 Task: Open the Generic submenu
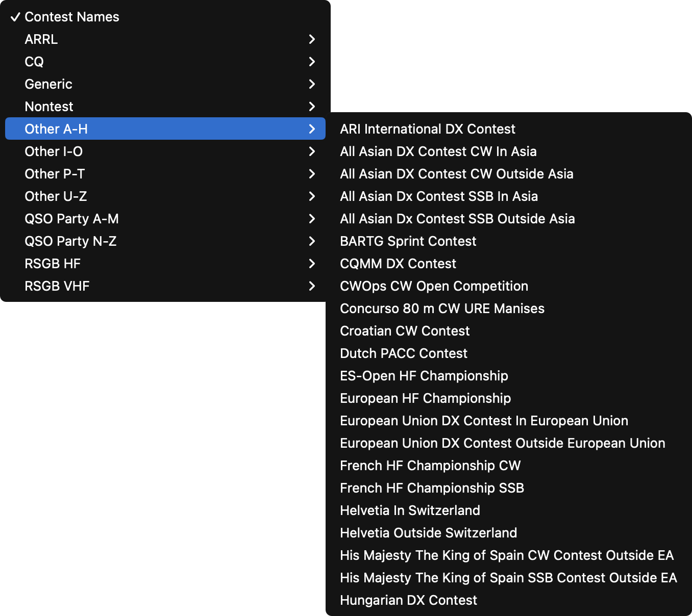coord(165,84)
